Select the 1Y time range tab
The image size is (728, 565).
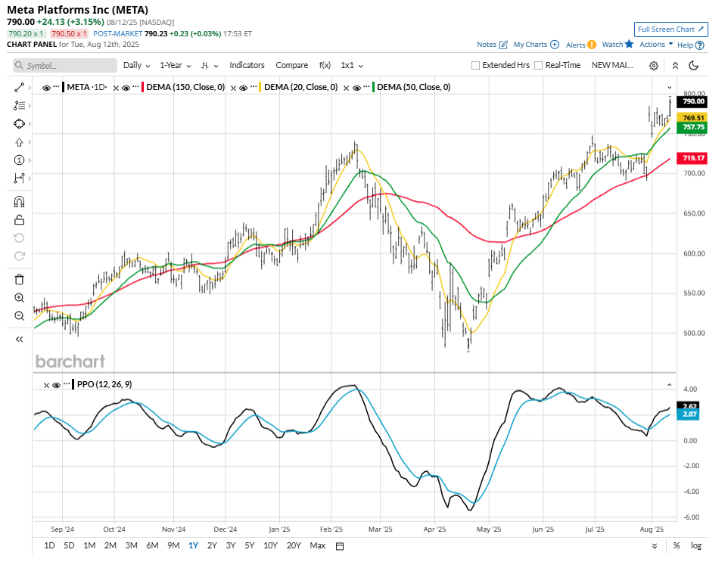193,546
